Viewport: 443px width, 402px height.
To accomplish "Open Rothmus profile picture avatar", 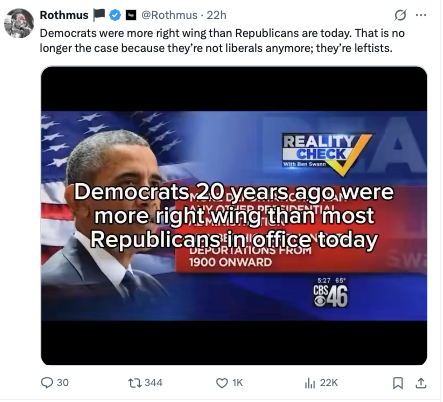I will 19,23.
